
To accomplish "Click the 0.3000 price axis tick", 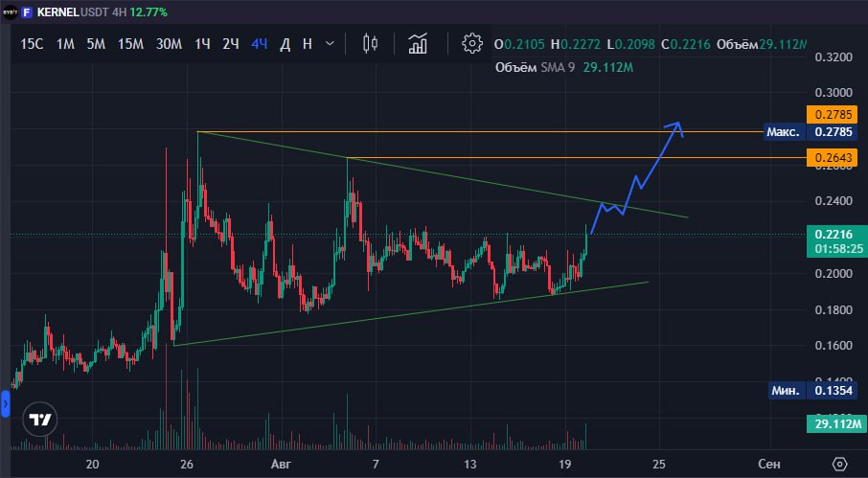I will click(834, 93).
